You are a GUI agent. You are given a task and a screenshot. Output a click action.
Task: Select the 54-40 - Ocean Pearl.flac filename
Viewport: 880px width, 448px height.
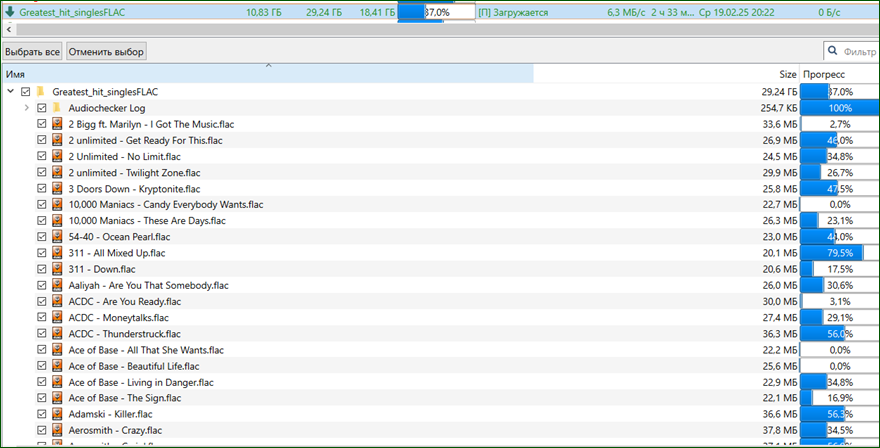click(x=120, y=237)
